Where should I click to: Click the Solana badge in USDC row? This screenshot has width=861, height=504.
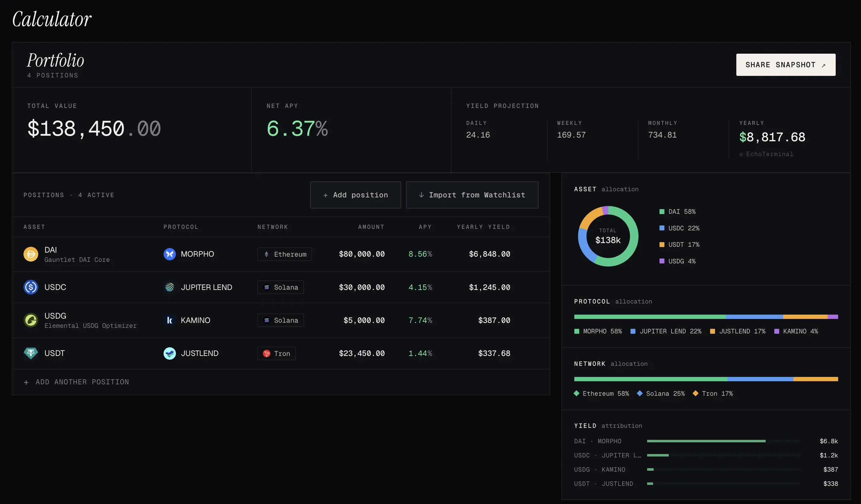281,287
